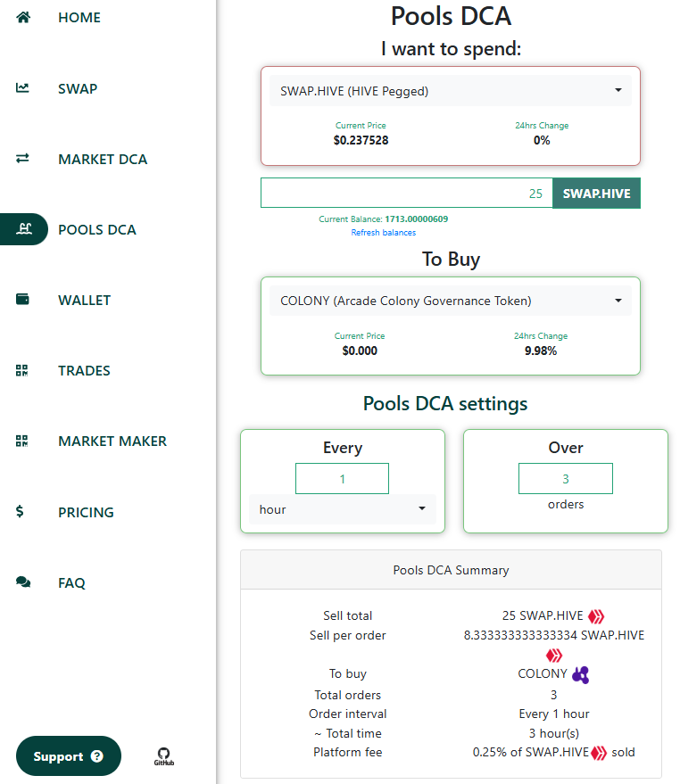
Task: Click the Hive logo under Sell per order
Action: (x=554, y=655)
